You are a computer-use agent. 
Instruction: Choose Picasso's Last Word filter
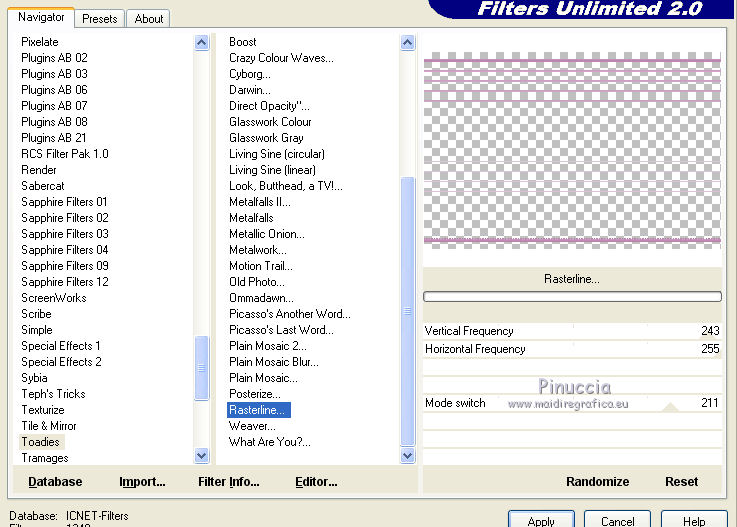coord(281,330)
